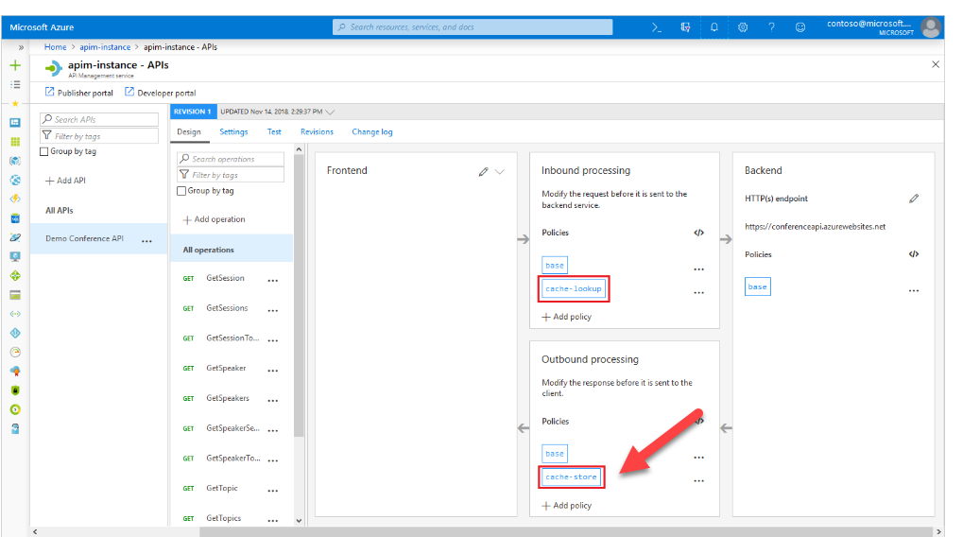Click the contoso account avatar

(x=931, y=27)
